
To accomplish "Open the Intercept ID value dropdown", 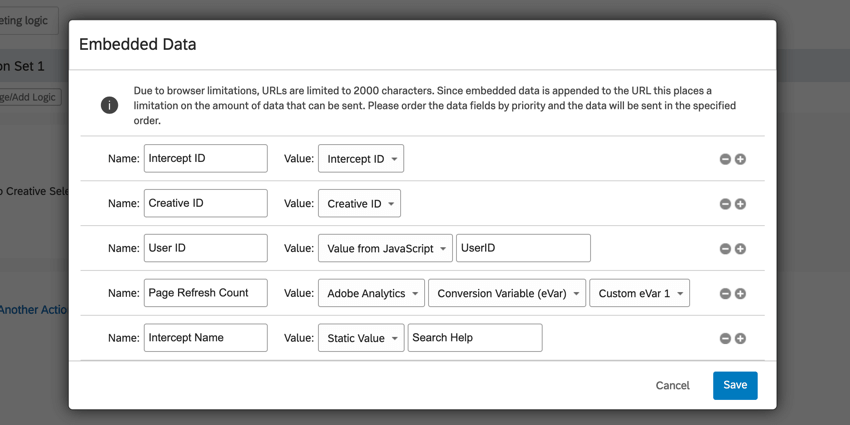I will [361, 159].
